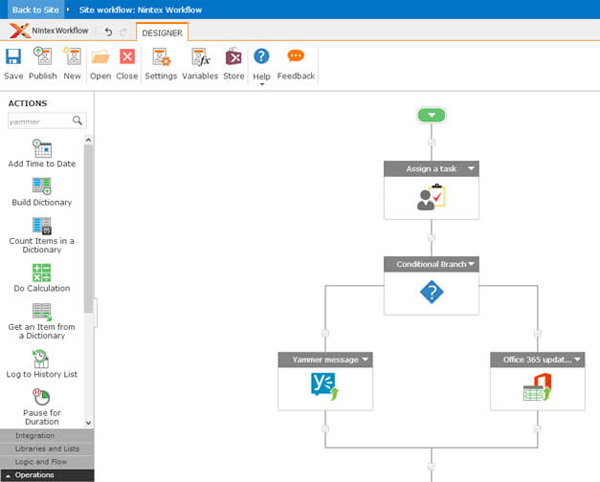Select the Do Calculation action
Image resolution: width=600 pixels, height=482 pixels.
[42, 273]
